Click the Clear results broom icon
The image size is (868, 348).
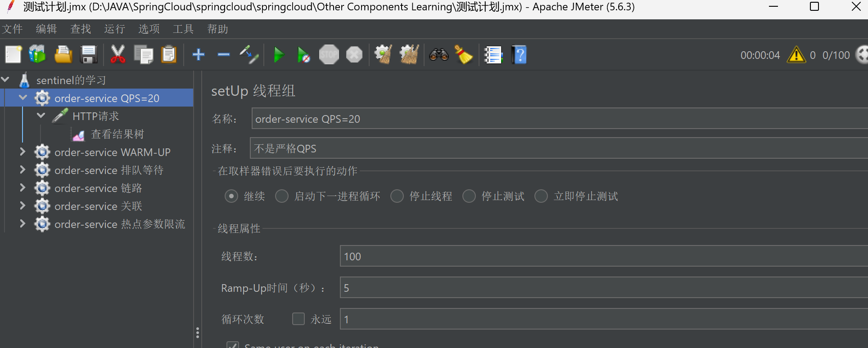[x=384, y=55]
